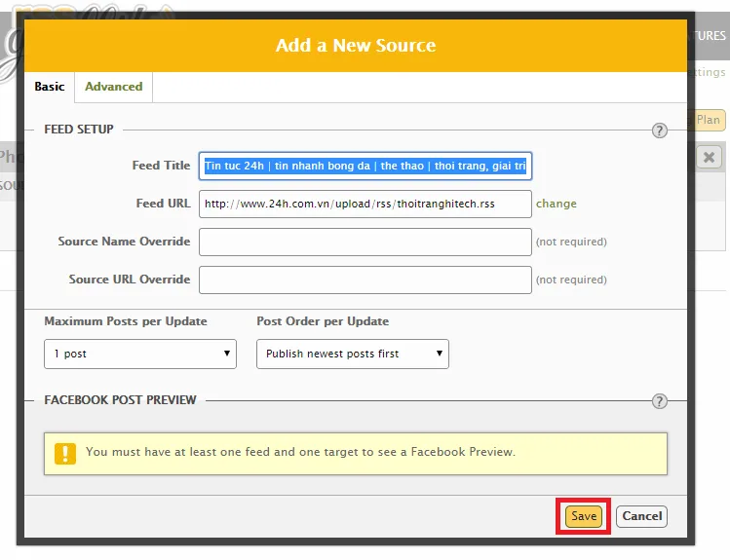This screenshot has height=560, width=730.
Task: Click the partially visible Settings link
Action: [x=710, y=72]
